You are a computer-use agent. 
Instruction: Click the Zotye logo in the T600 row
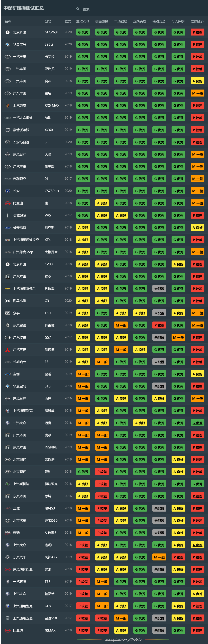[7, 313]
